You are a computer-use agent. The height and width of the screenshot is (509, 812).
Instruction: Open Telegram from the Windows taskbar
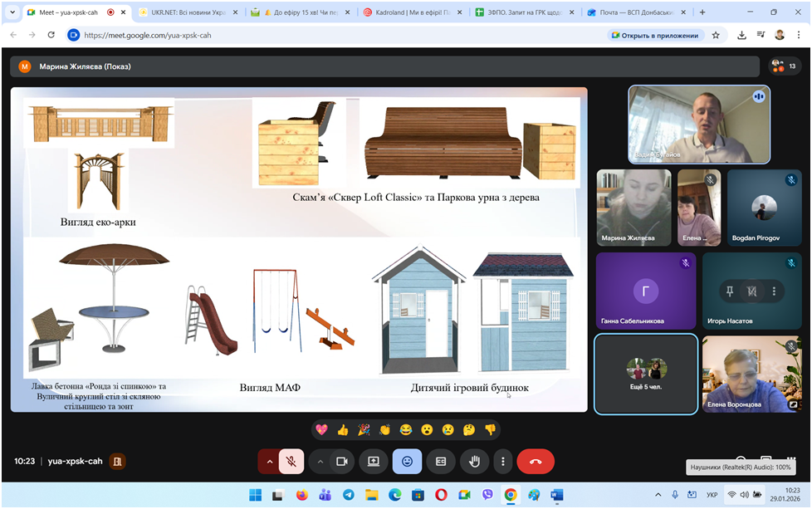pyautogui.click(x=348, y=495)
